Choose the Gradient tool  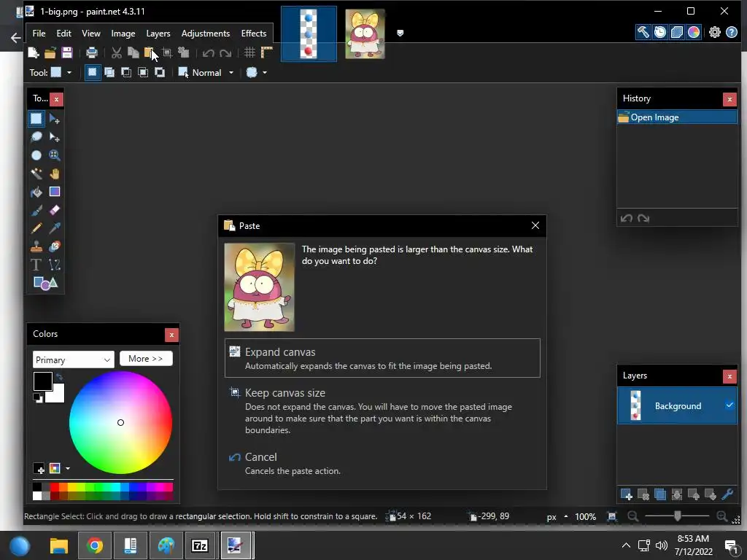54,192
